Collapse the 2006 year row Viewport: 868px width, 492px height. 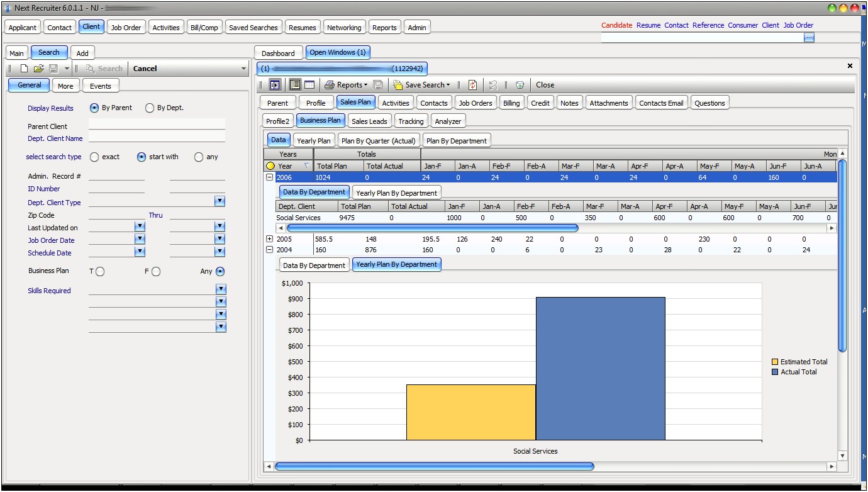[270, 177]
